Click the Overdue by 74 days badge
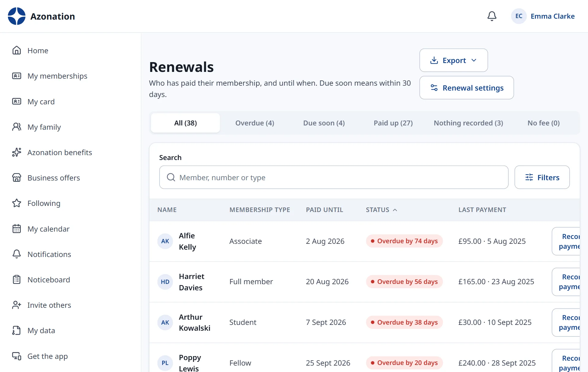 coord(404,241)
